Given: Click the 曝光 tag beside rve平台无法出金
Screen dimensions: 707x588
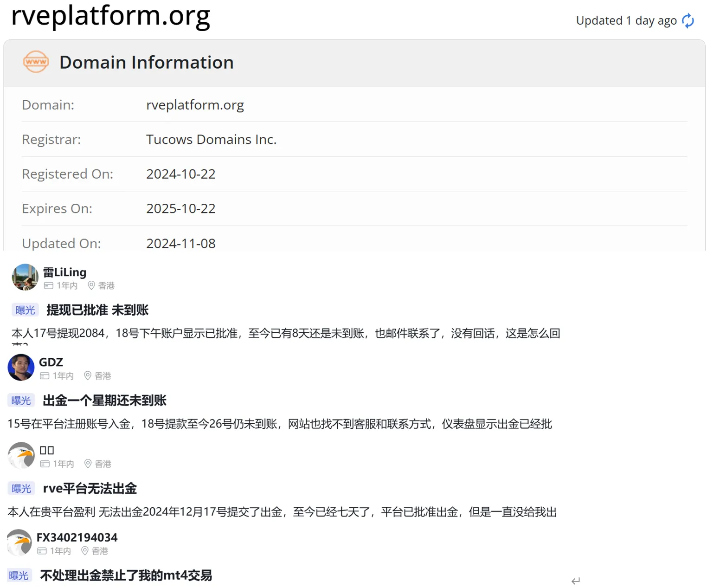Looking at the screenshot, I should [x=21, y=489].
